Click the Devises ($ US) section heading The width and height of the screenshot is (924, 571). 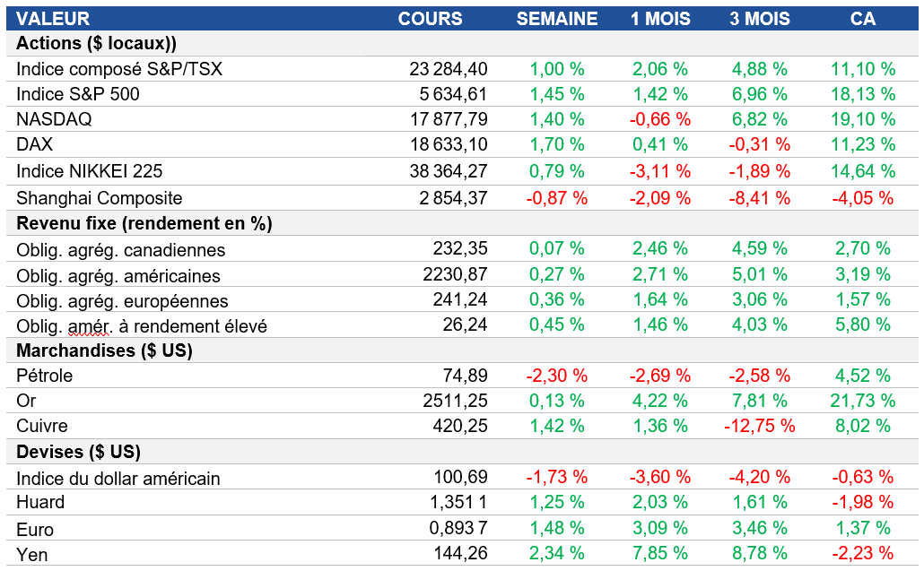tap(78, 452)
